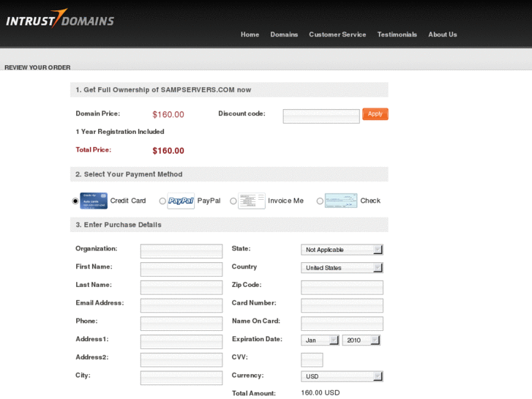Select the PayPal radio button

click(x=162, y=201)
